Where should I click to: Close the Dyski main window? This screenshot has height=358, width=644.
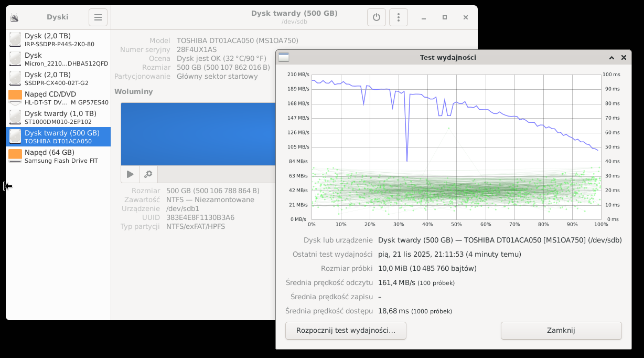click(465, 17)
